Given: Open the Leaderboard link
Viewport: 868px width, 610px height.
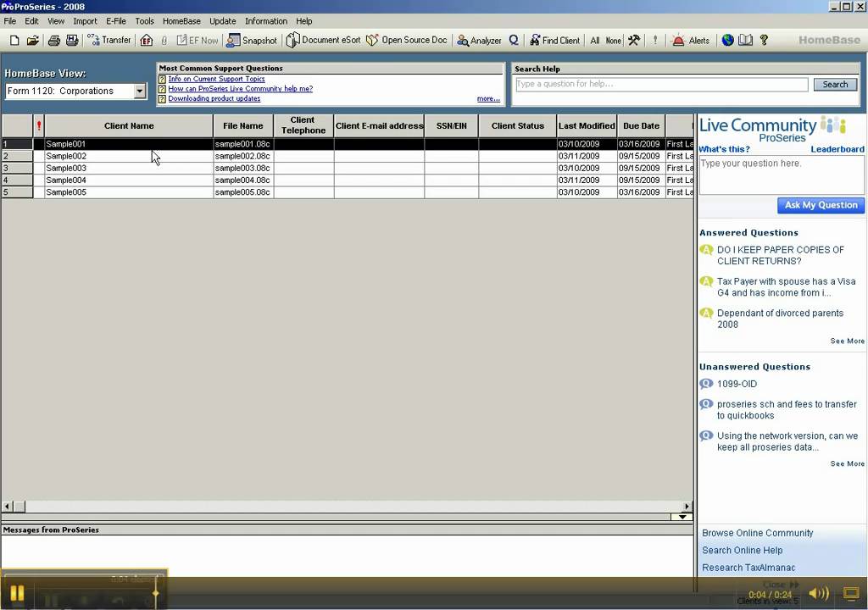Looking at the screenshot, I should 837,149.
